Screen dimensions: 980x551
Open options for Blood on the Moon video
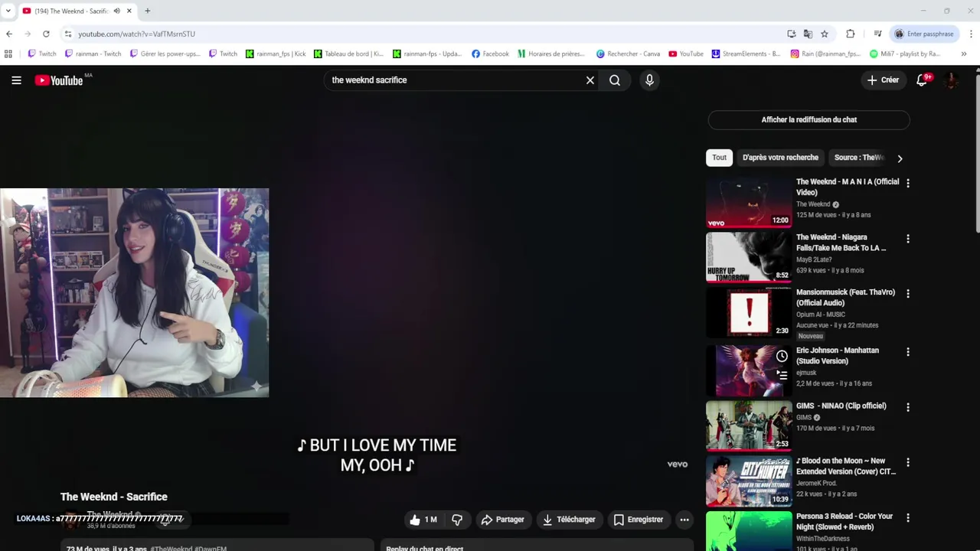[x=908, y=462]
